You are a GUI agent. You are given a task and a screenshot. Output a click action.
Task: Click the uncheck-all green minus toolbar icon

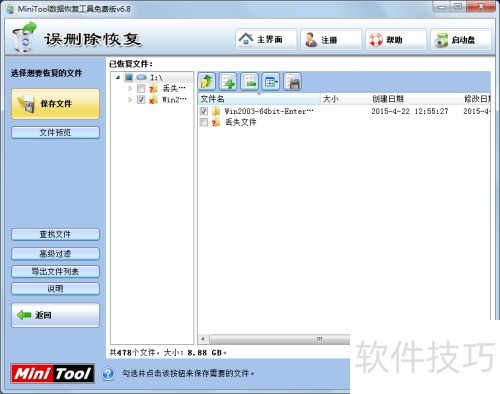pos(250,82)
